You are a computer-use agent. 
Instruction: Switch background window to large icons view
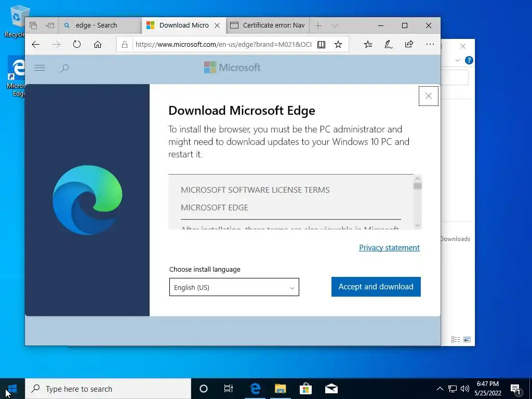click(467, 339)
